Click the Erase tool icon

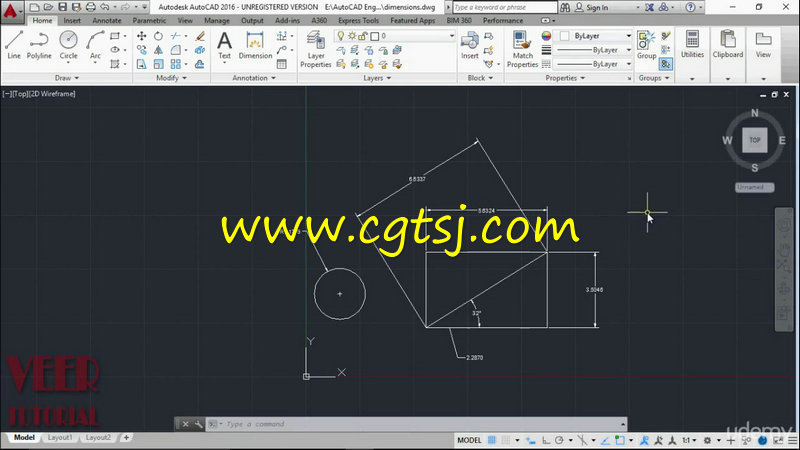[200, 36]
